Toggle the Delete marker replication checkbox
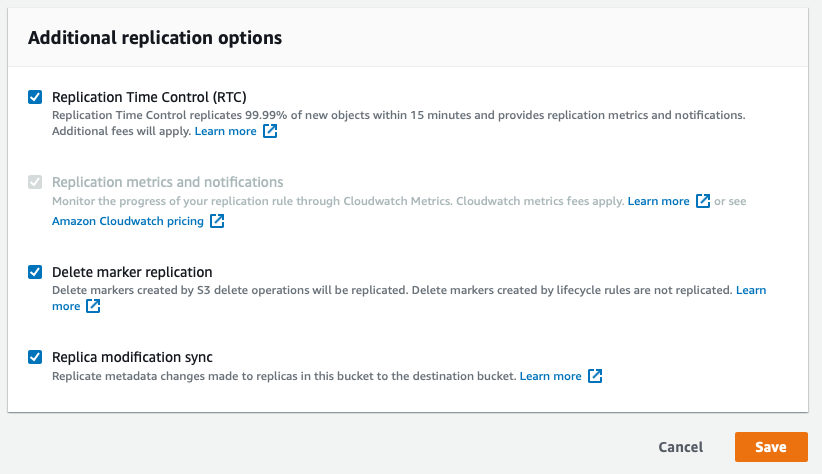822x474 pixels. [x=35, y=272]
